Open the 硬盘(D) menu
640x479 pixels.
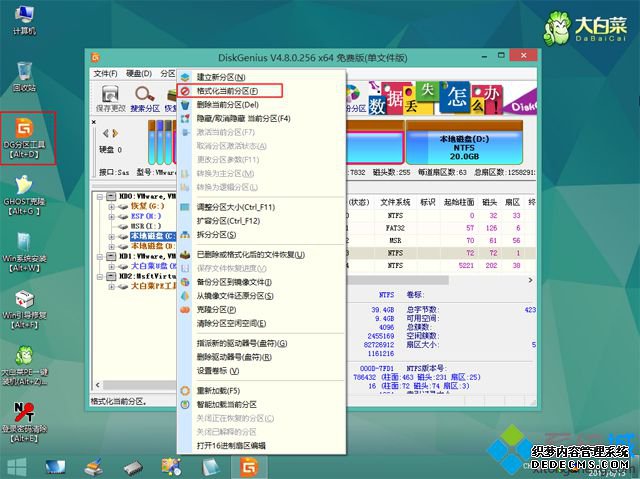[139, 73]
